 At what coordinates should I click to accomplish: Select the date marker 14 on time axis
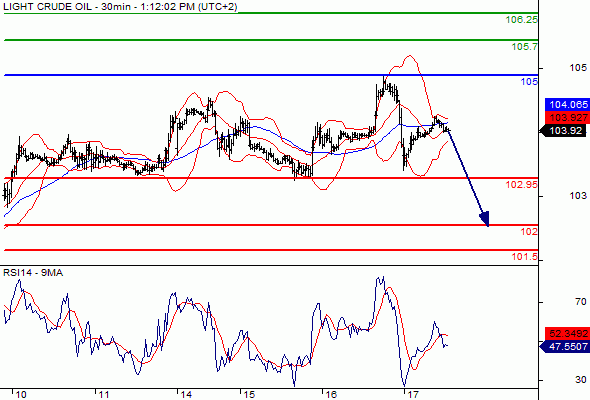[x=186, y=395]
